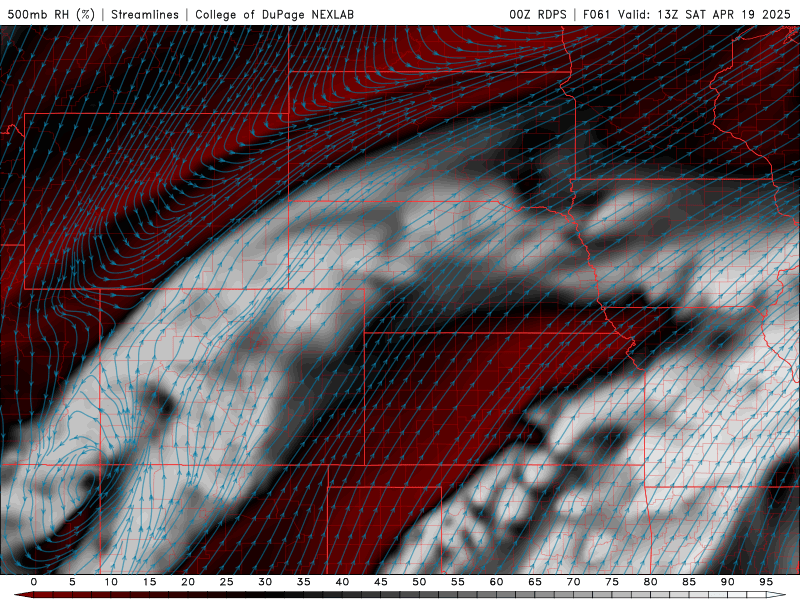Select the "20" scale value
Image resolution: width=800 pixels, height=600 pixels.
pyautogui.click(x=188, y=582)
